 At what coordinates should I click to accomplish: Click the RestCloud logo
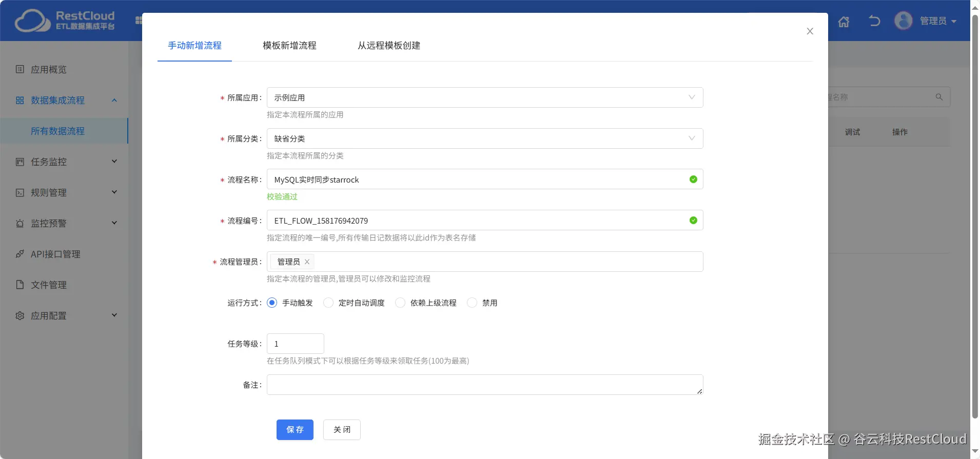tap(65, 21)
